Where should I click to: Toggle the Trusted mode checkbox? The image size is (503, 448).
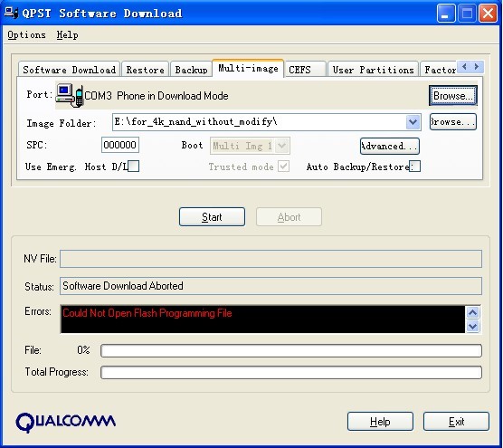pos(283,167)
